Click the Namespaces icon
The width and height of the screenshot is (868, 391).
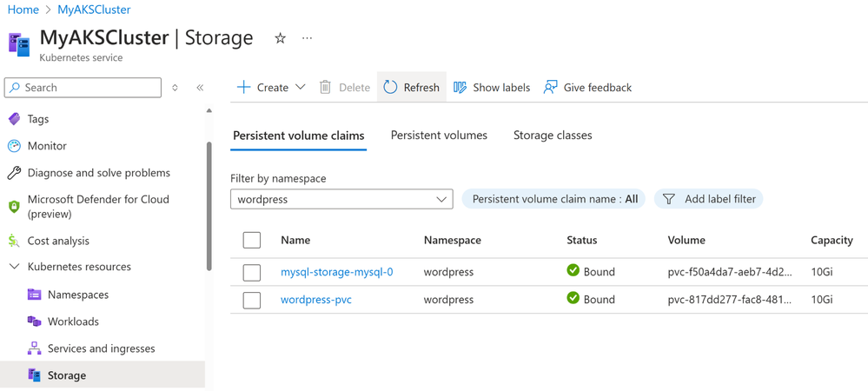pos(35,295)
